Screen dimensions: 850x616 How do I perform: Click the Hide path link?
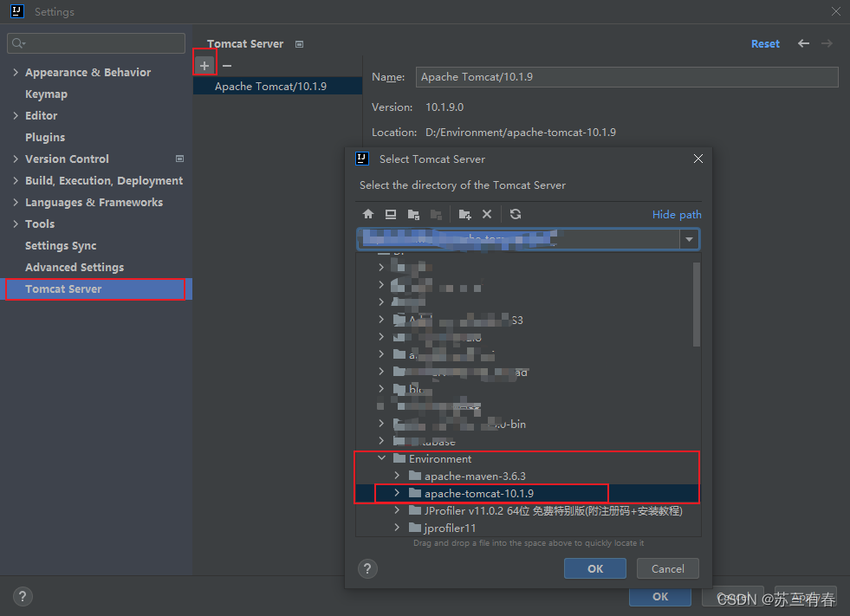click(x=677, y=214)
